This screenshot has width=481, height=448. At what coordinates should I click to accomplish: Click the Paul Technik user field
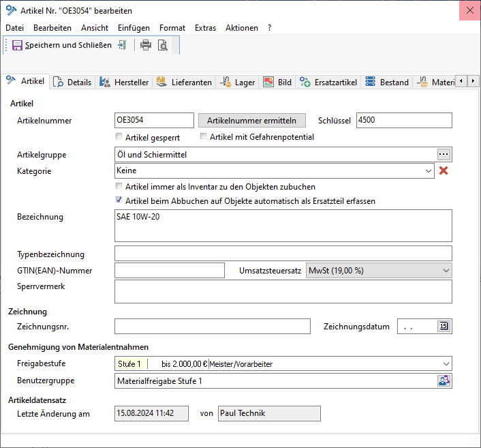pyautogui.click(x=269, y=413)
